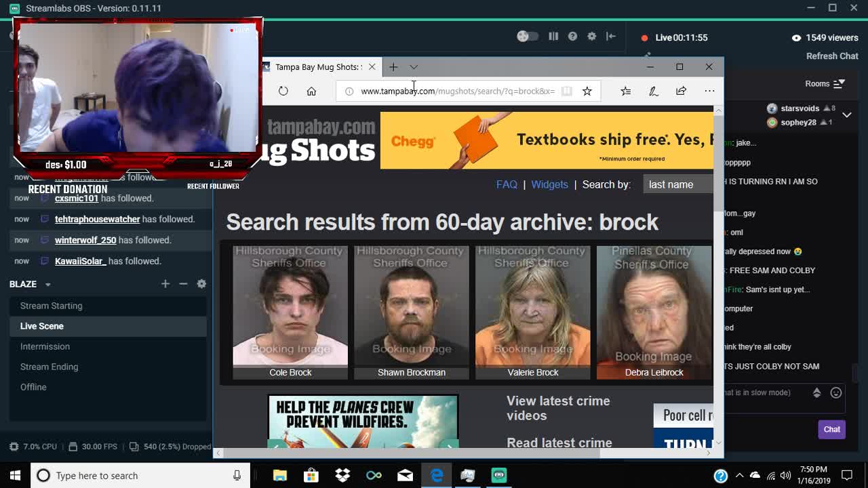
Task: Open the Widgets link on mugshots page
Action: (x=549, y=184)
